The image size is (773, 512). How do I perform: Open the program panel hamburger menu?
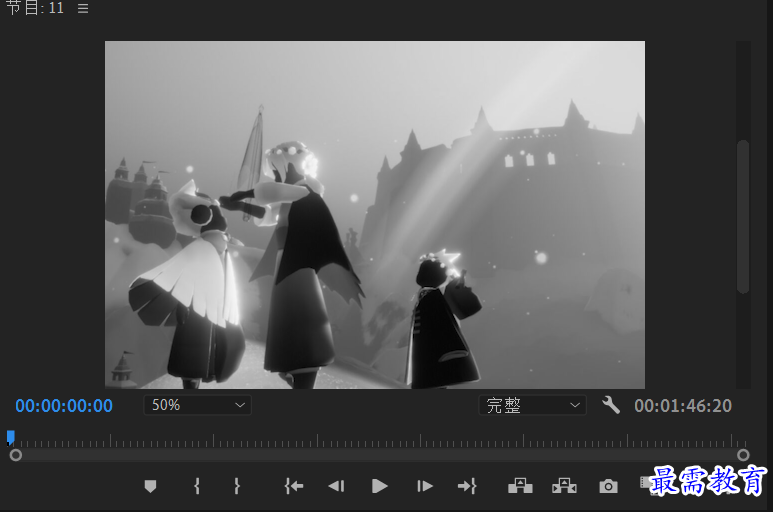pos(83,8)
